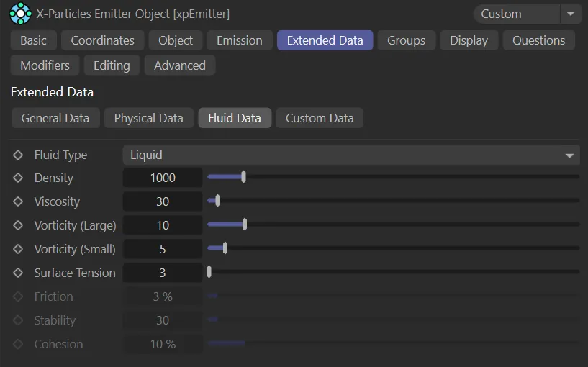Open the Custom preset dropdown
The width and height of the screenshot is (588, 367).
tap(516, 14)
